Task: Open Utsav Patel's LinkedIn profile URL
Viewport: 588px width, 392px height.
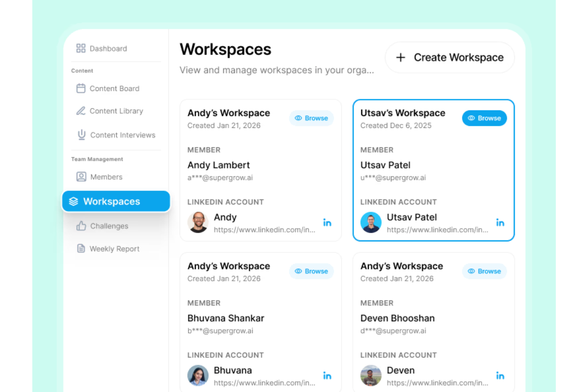Action: click(437, 230)
